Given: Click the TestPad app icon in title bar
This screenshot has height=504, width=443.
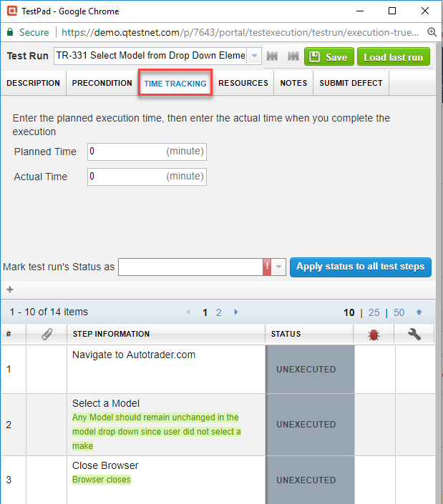Looking at the screenshot, I should 12,11.
